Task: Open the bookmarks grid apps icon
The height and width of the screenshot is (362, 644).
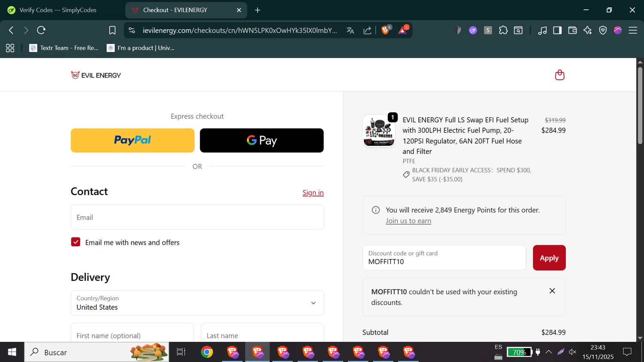Action: pyautogui.click(x=10, y=48)
